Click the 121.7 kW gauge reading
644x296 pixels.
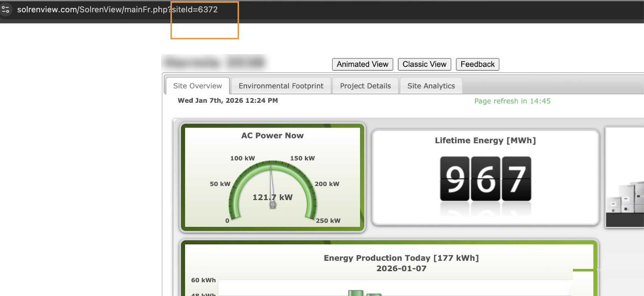(x=272, y=197)
